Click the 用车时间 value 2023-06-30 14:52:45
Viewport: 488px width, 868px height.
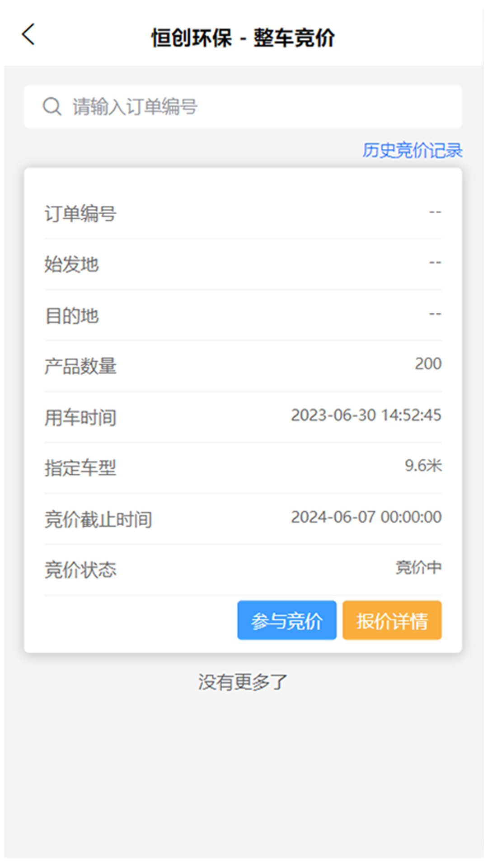click(x=366, y=415)
